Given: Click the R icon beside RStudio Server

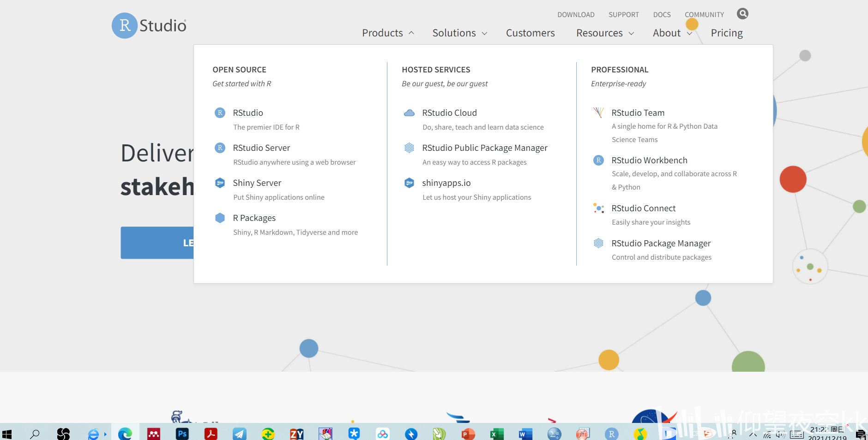Looking at the screenshot, I should pos(220,148).
